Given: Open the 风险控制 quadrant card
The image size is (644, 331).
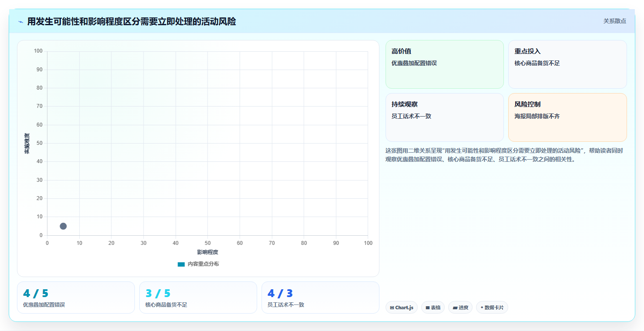Looking at the screenshot, I should click(567, 117).
